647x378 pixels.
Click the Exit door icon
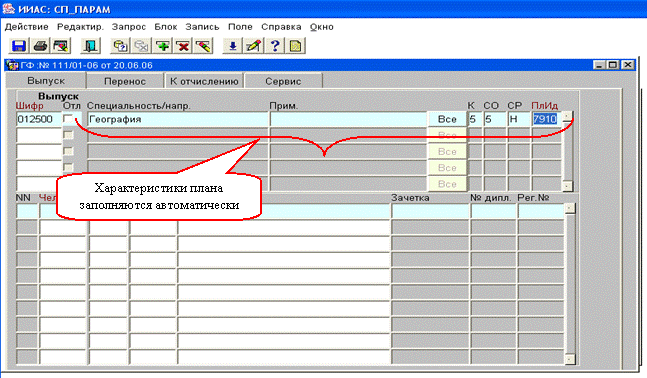tap(90, 46)
